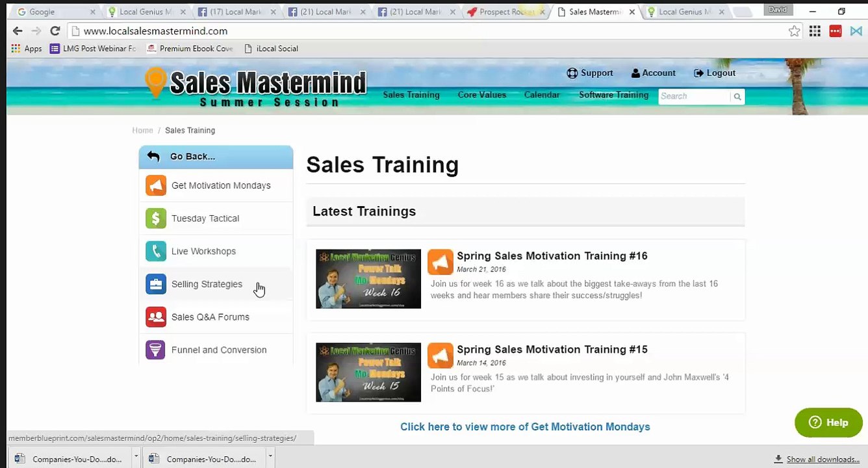868x468 pixels.
Task: Click the search magnifier icon
Action: pos(737,97)
